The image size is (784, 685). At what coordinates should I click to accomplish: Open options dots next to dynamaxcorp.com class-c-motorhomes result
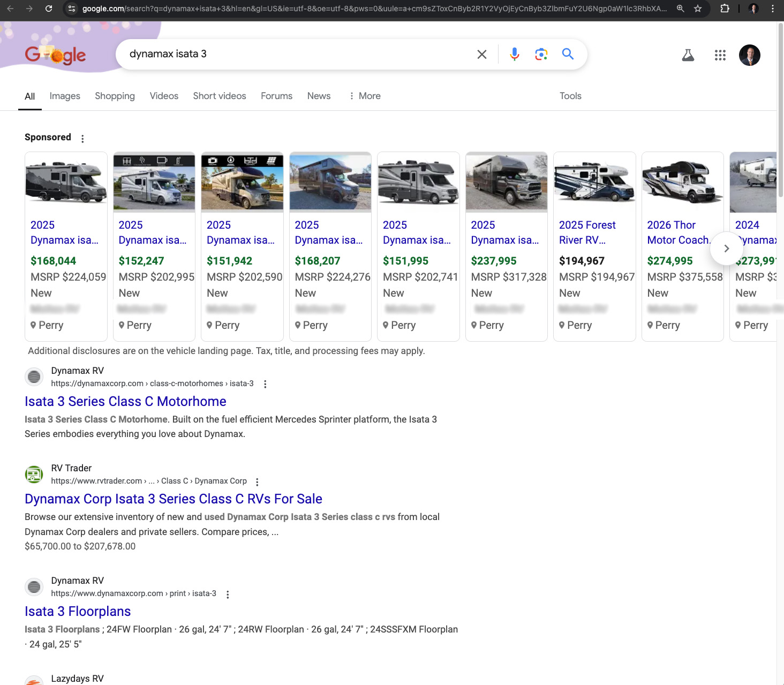click(265, 384)
